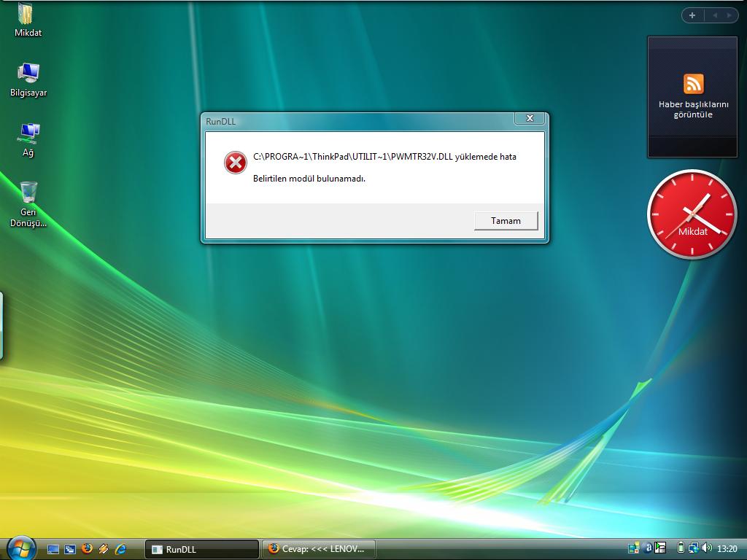Click the RunDLL dialog title bar
Viewport: 747px width, 560px height.
coord(357,122)
